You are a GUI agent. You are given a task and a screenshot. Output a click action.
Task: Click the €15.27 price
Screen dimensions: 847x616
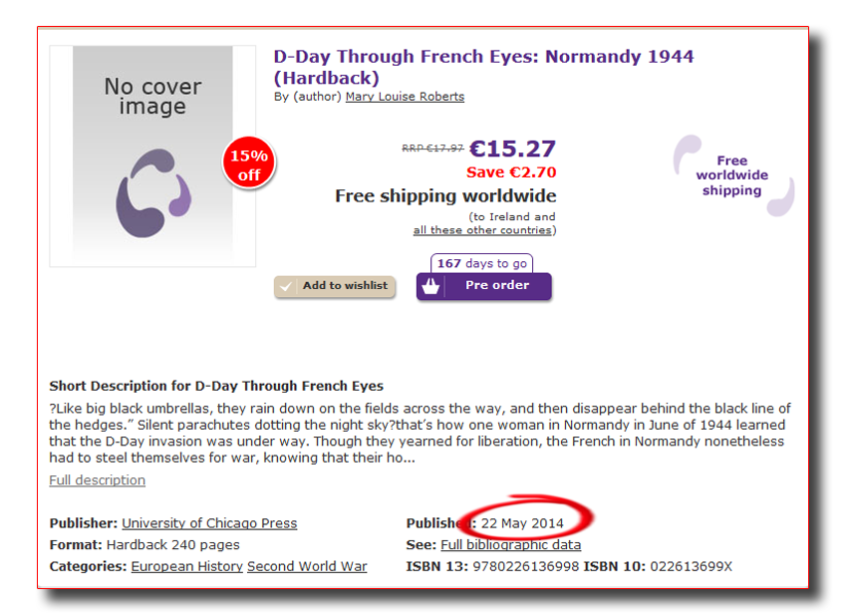pos(512,149)
